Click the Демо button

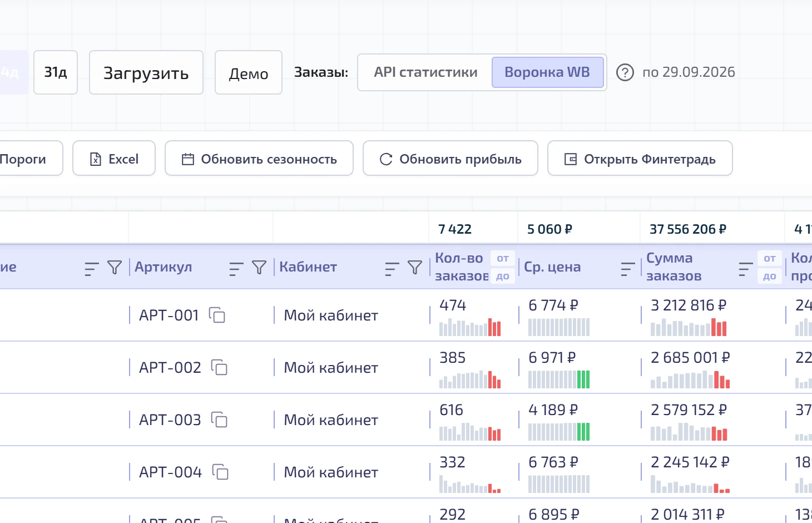point(249,72)
